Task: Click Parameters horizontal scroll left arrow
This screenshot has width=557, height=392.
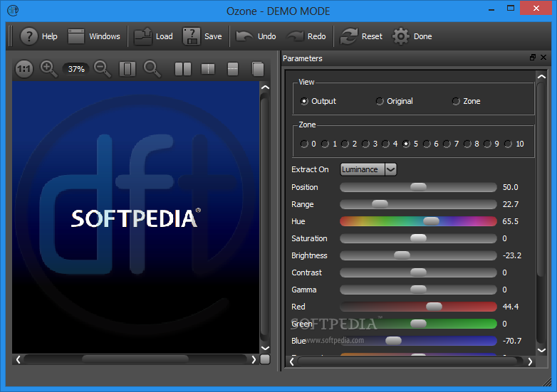Action: point(291,361)
